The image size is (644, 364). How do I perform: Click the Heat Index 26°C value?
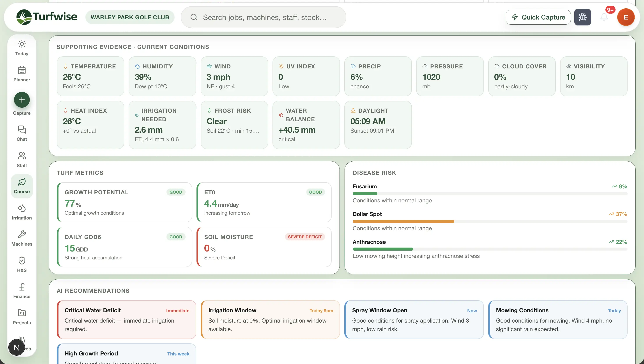72,121
